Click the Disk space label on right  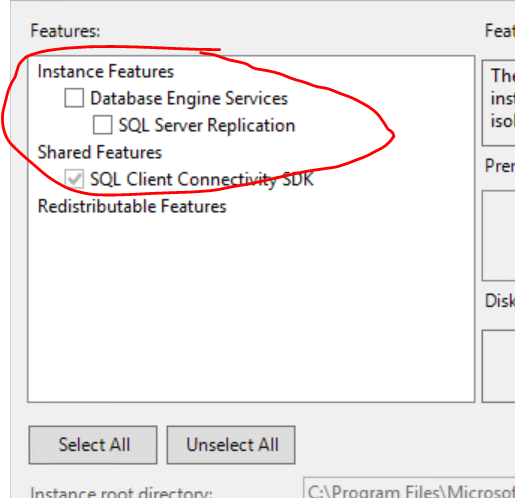pyautogui.click(x=500, y=301)
